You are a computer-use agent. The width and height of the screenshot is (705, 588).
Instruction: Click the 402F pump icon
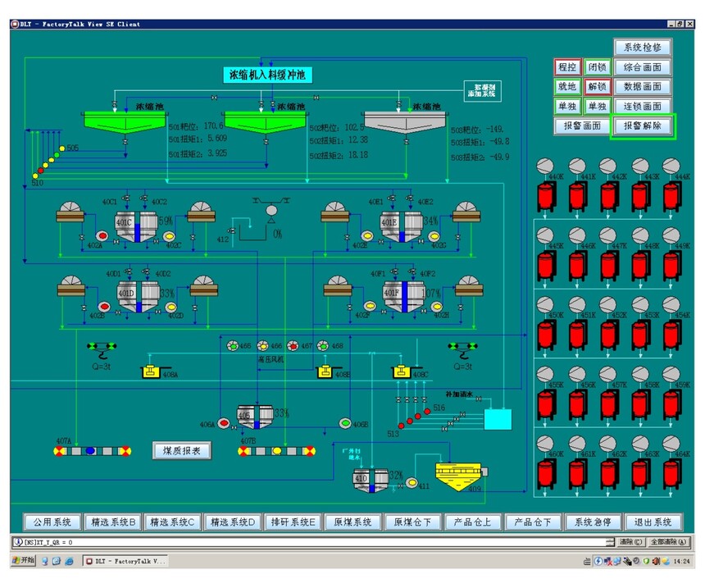pos(370,306)
